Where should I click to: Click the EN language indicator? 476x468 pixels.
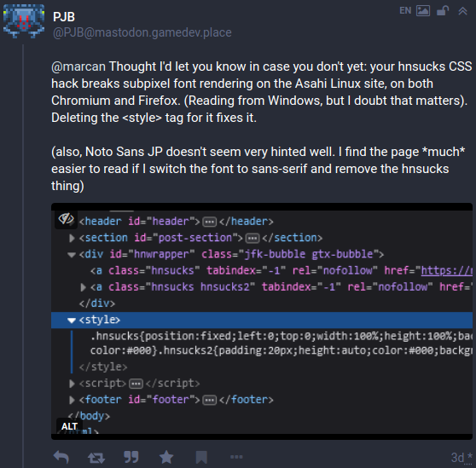click(x=405, y=10)
